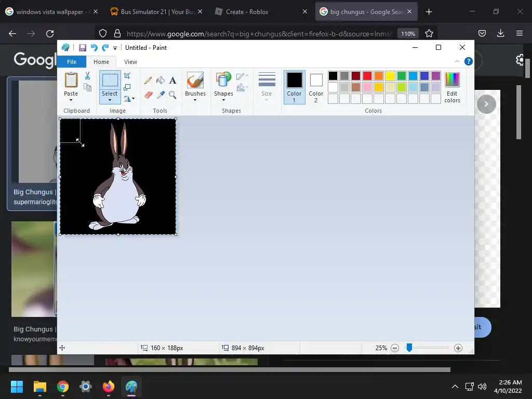Click the Save icon in quick access toolbar
532x399 pixels.
[x=82, y=48]
